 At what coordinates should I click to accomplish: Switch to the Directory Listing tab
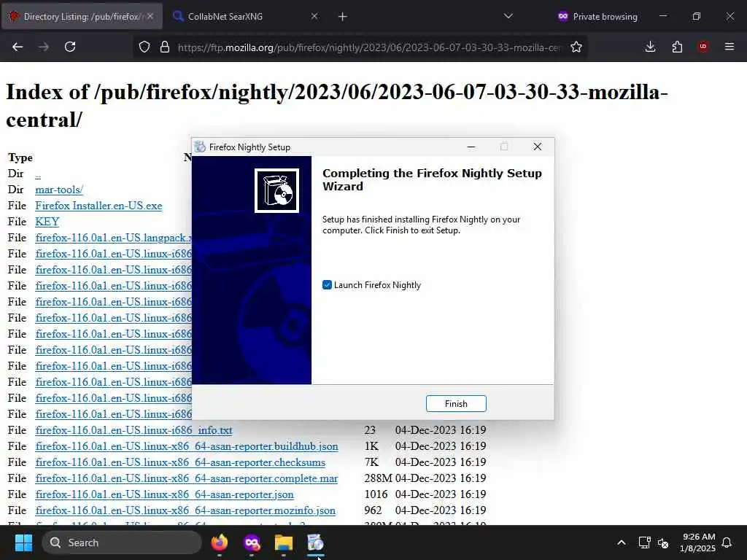[82, 16]
